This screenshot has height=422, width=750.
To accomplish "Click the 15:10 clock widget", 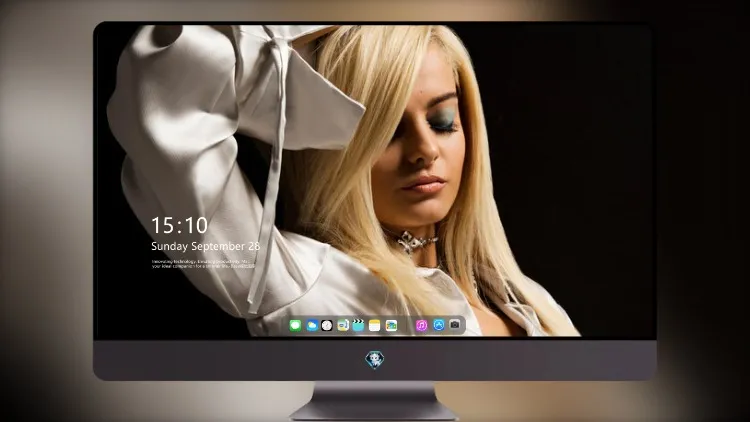I will pyautogui.click(x=179, y=225).
